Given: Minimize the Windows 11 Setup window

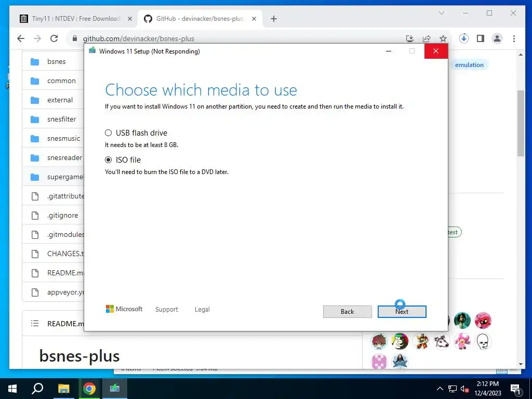Looking at the screenshot, I should click(x=389, y=51).
